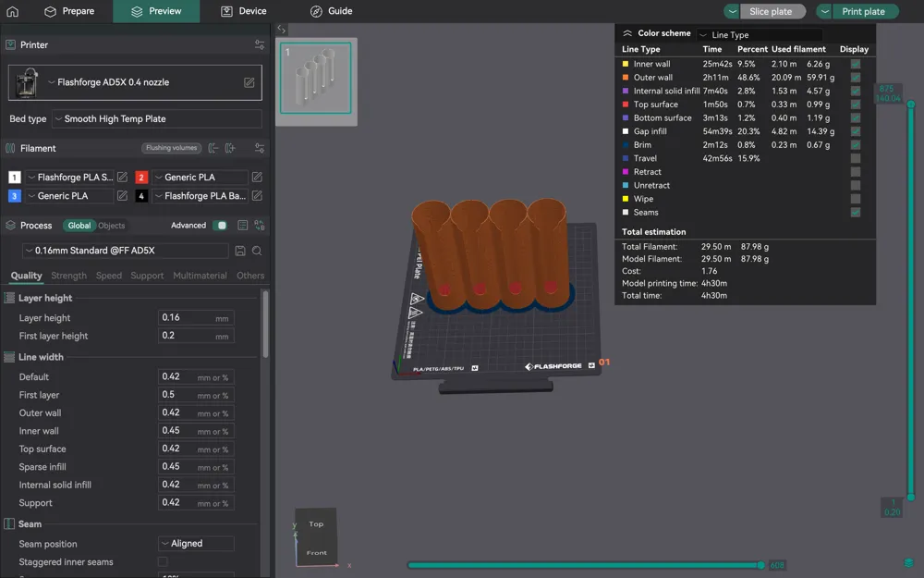Open the process preset dropdown
Viewport: 924px width, 578px height.
(x=126, y=251)
